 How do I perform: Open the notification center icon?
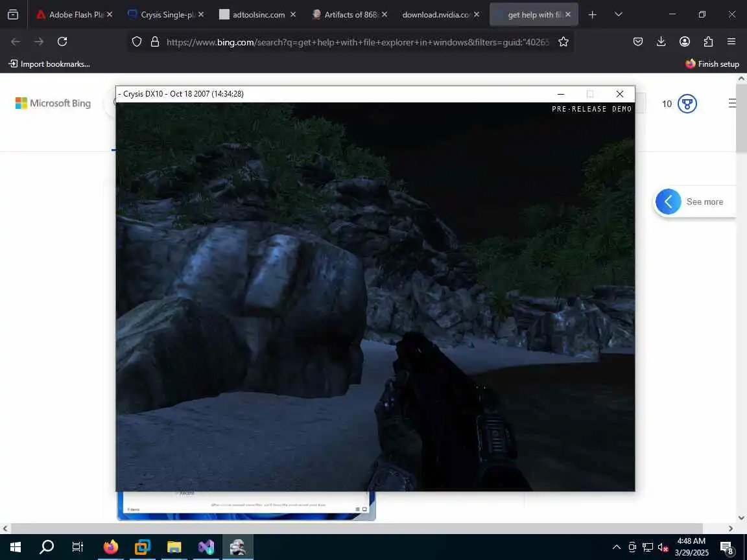click(x=726, y=547)
